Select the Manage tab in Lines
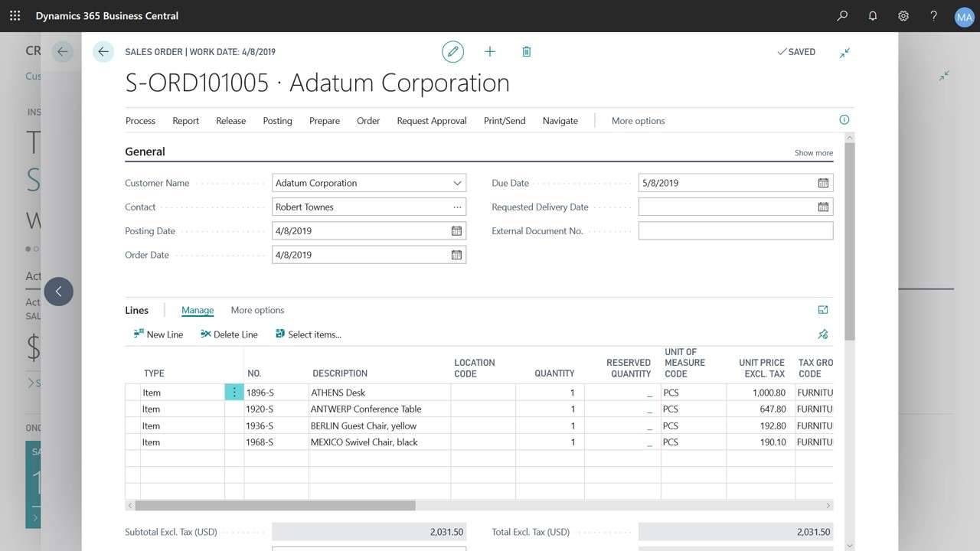 coord(198,310)
